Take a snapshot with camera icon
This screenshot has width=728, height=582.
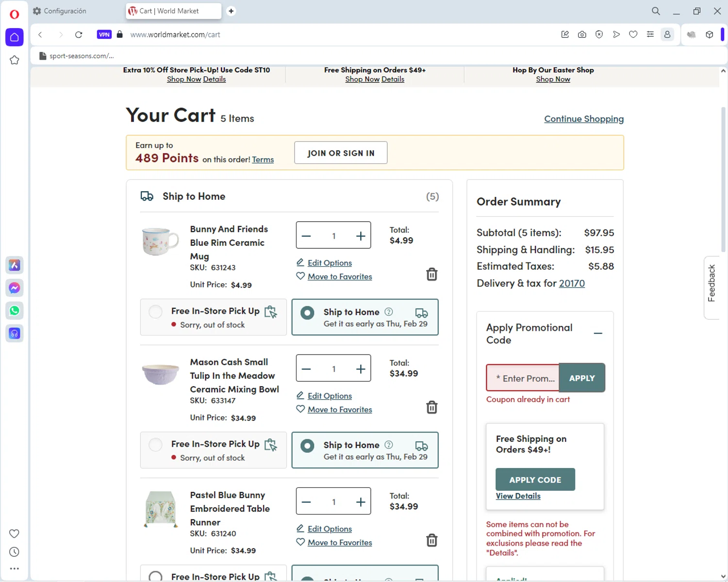pyautogui.click(x=582, y=34)
